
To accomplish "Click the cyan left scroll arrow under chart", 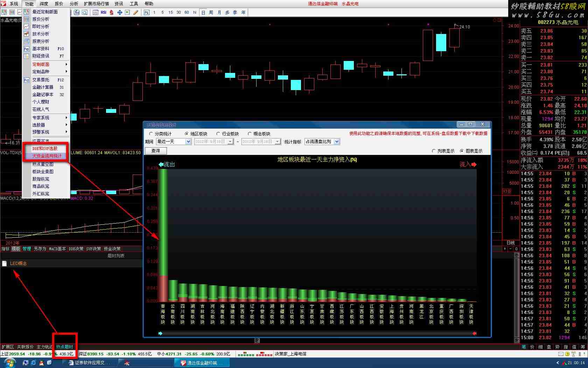I will click(160, 333).
